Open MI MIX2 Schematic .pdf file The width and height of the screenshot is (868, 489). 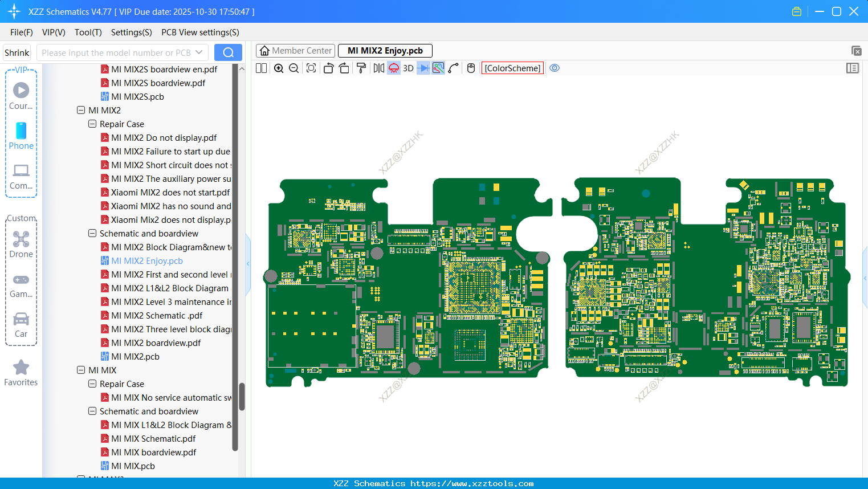click(157, 316)
